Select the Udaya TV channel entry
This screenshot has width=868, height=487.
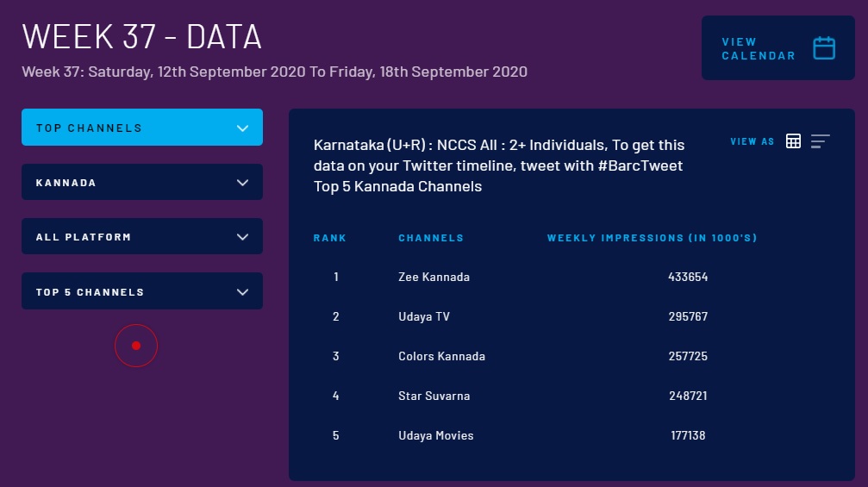(x=424, y=317)
